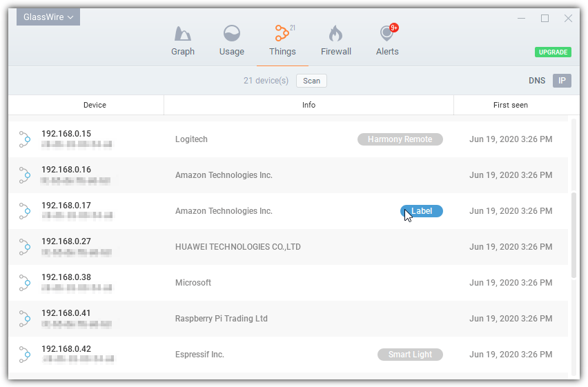Click the Espressif Inc. vendor text
588x387 pixels.
point(199,355)
